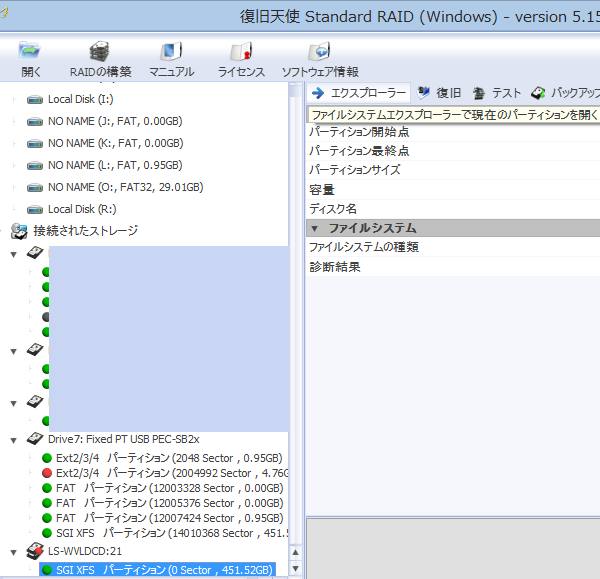The image size is (600, 579).
Task: Click the ファイルシステムの種類 property row
Action: point(364,247)
